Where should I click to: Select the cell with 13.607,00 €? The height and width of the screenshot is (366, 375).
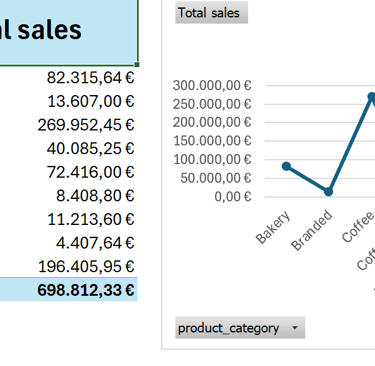click(x=69, y=101)
